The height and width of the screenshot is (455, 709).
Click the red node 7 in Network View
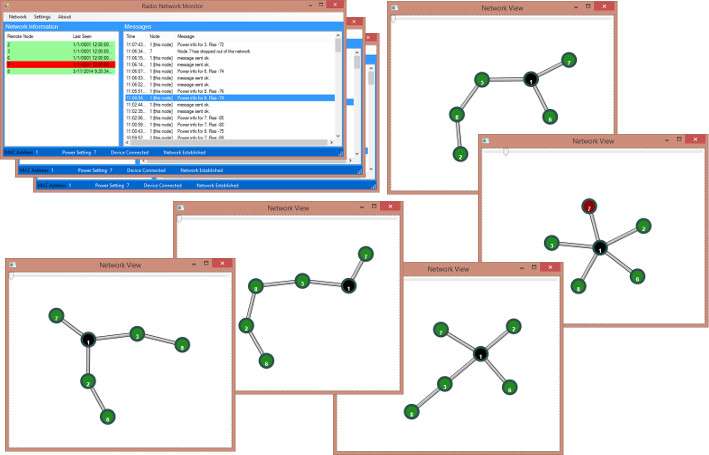(590, 207)
